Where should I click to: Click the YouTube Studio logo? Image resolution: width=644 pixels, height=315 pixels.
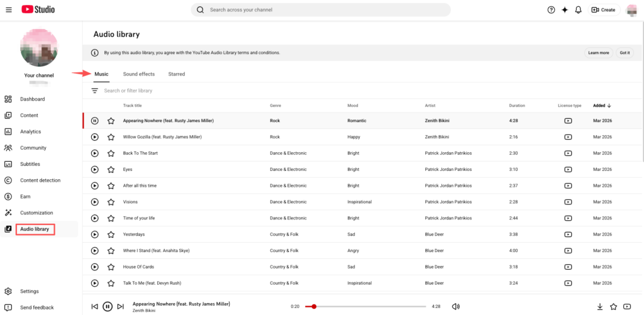(x=38, y=9)
